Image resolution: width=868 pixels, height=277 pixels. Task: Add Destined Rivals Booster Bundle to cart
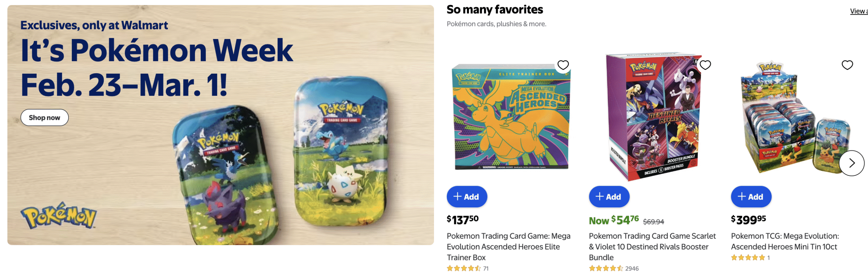(609, 197)
